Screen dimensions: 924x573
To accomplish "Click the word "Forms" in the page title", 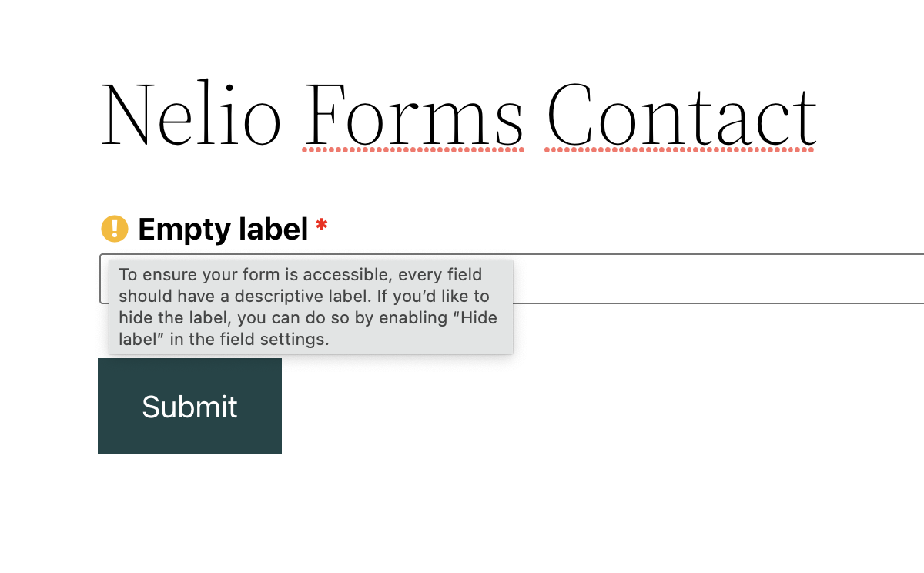I will 413,116.
